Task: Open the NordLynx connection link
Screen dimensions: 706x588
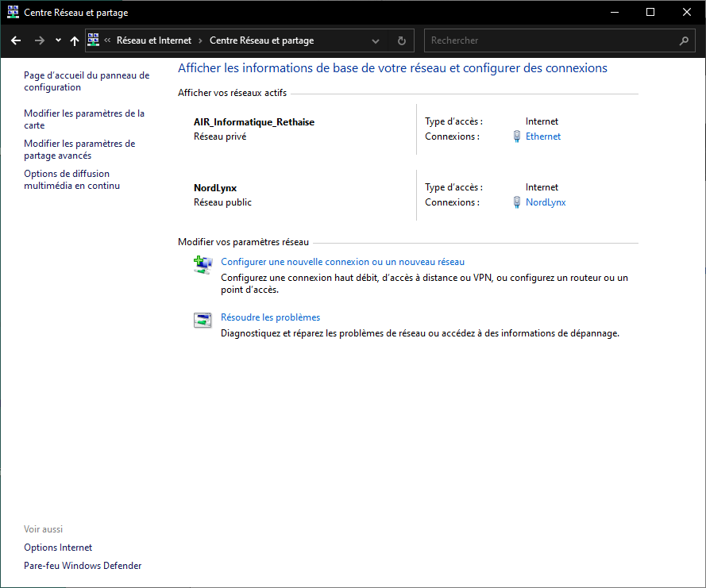Action: tap(545, 202)
